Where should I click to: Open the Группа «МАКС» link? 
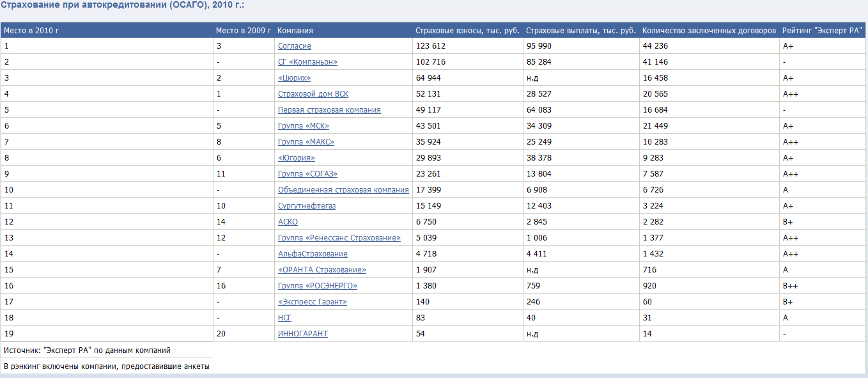coord(306,142)
